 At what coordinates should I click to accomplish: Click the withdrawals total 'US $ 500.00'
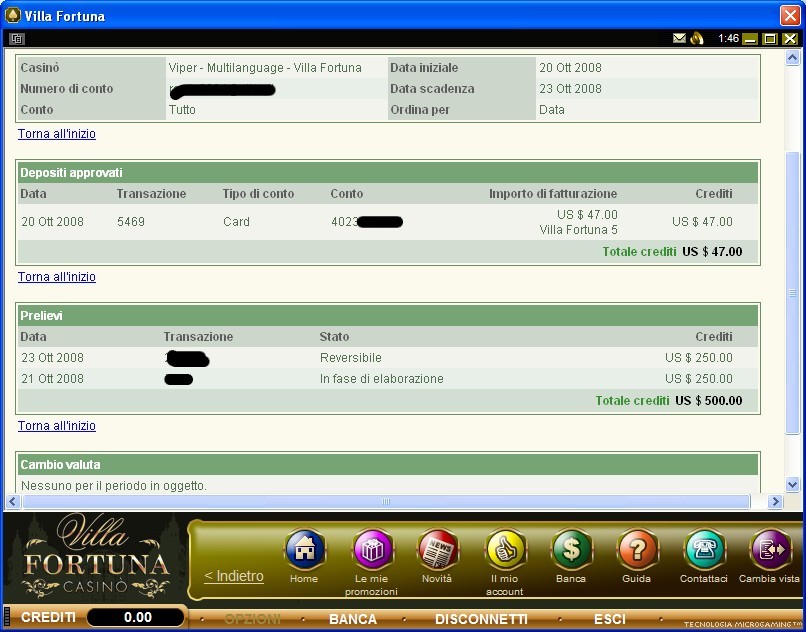point(709,401)
